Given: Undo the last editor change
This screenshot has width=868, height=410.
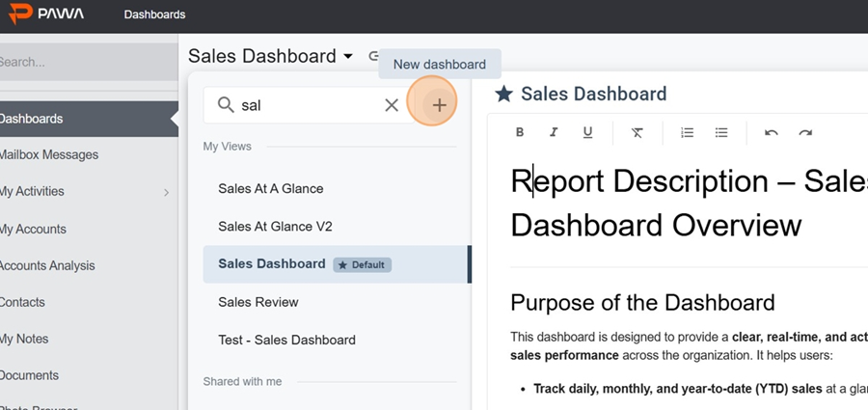Looking at the screenshot, I should click(x=772, y=132).
